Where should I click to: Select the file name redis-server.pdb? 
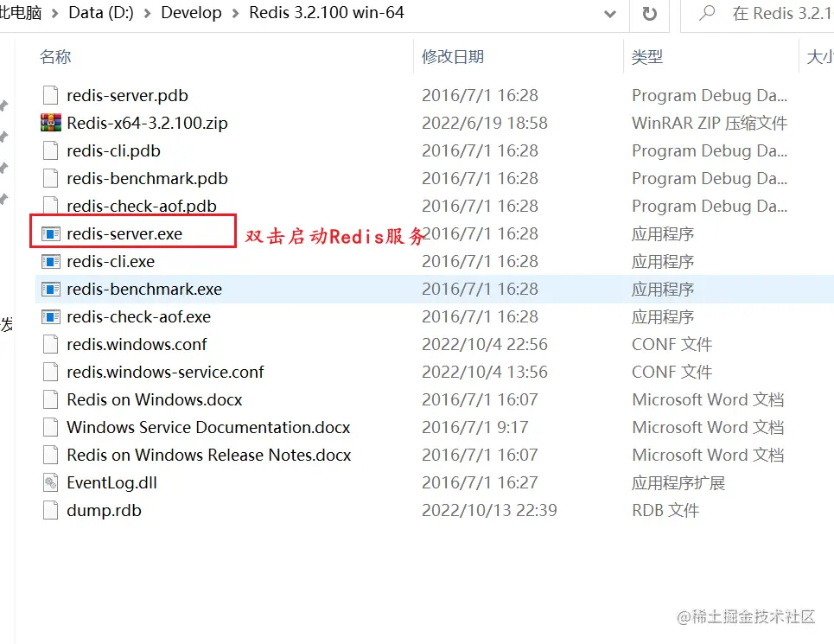click(x=128, y=96)
